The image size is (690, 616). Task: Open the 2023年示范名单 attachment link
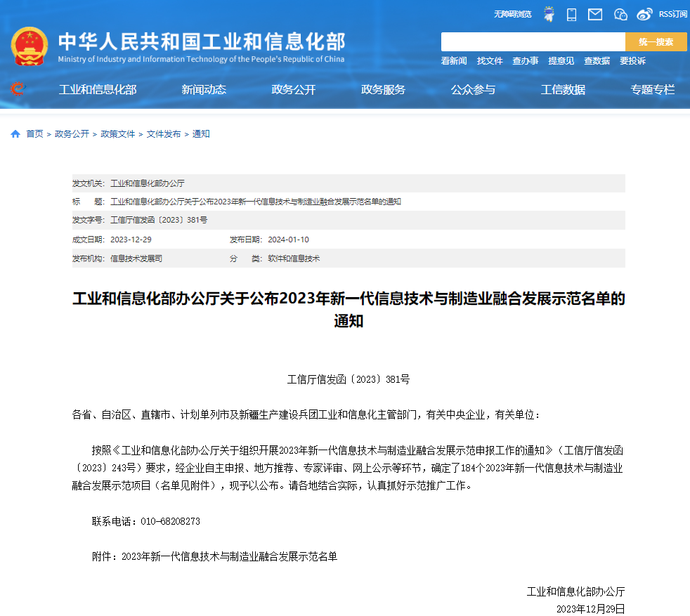coord(229,556)
